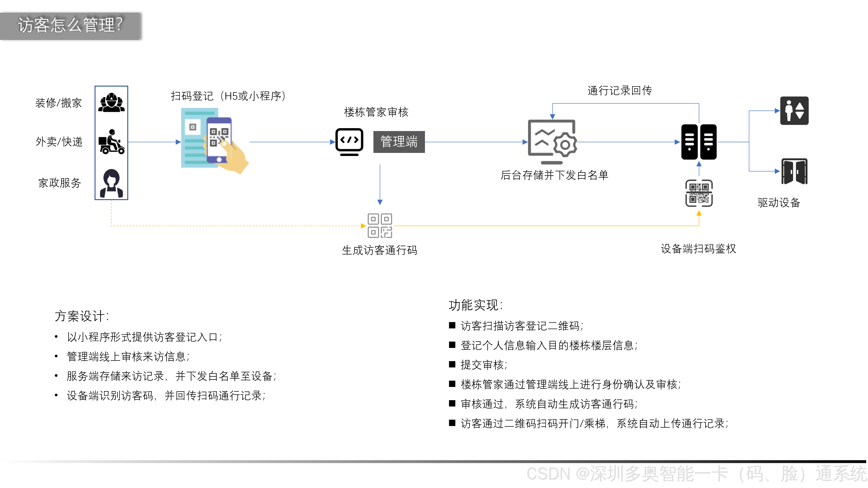Click the 功能实现 heading
The width and height of the screenshot is (868, 488).
coord(475,305)
